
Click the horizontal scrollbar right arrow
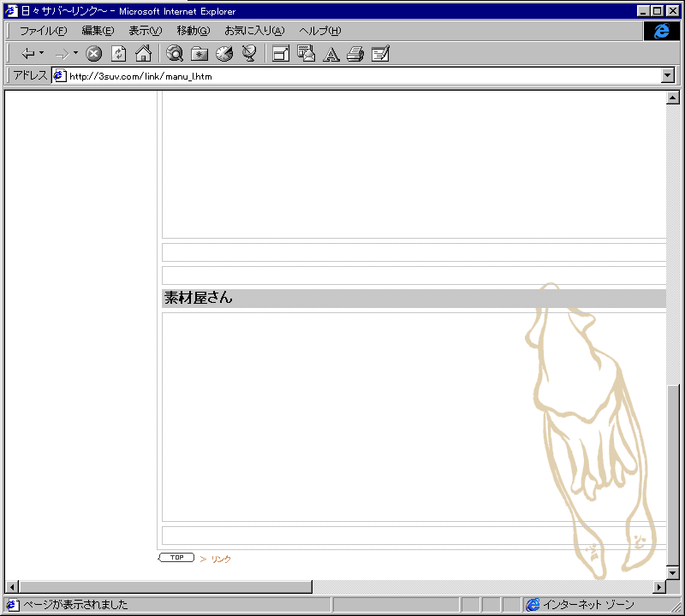(659, 587)
